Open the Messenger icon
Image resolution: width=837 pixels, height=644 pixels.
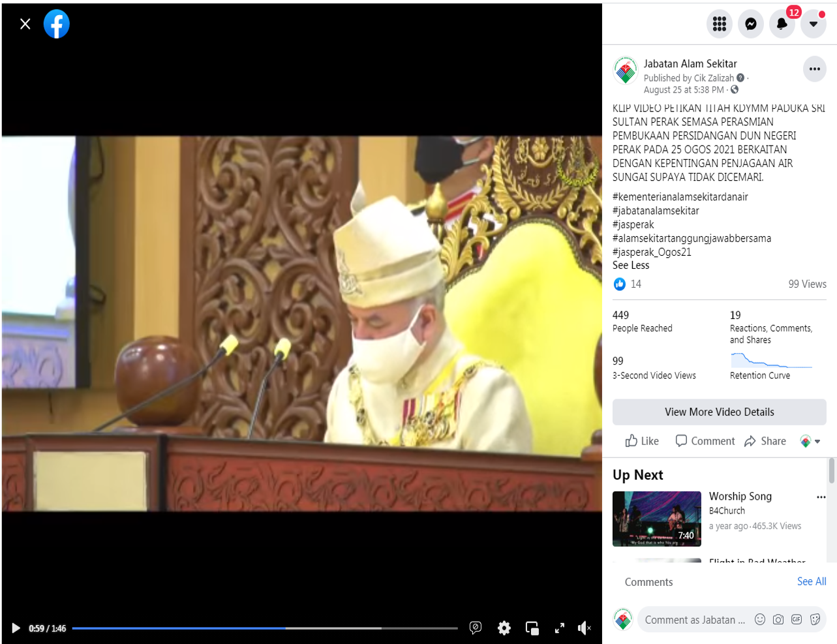[751, 24]
